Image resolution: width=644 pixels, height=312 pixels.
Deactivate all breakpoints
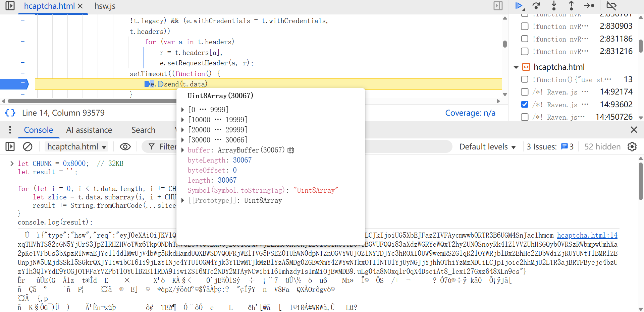tap(611, 6)
